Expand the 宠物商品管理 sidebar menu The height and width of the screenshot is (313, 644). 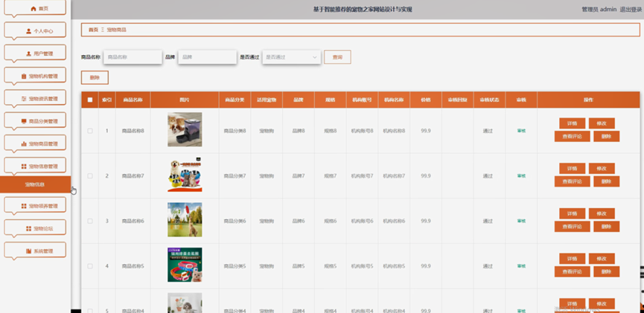pyautogui.click(x=35, y=143)
